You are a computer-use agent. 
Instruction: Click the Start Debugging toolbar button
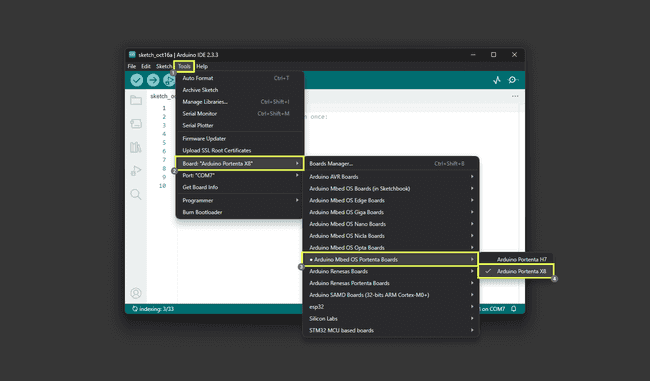coord(169,80)
